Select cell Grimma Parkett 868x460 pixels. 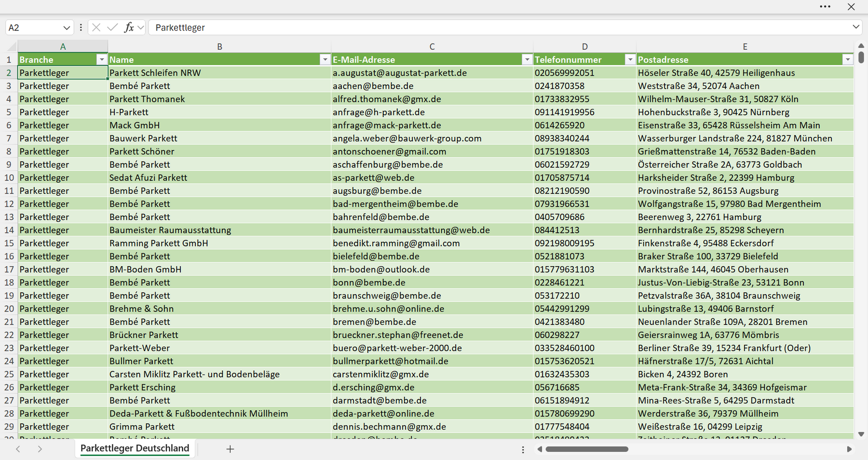(219, 426)
